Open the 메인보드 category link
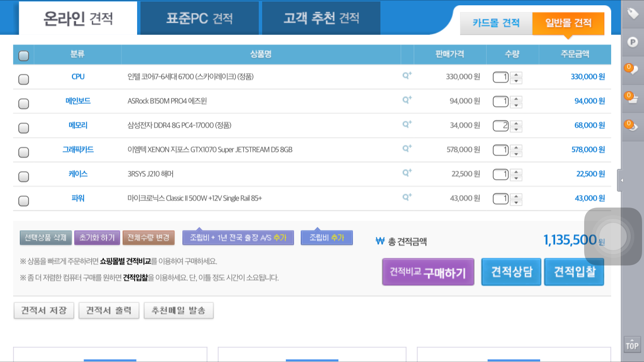The image size is (644, 362). pos(78,101)
